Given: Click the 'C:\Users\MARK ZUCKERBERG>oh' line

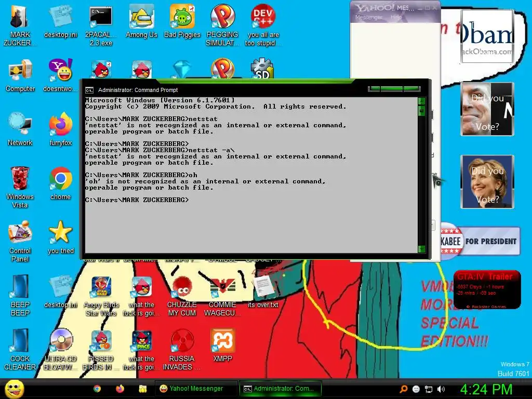Looking at the screenshot, I should click(141, 175).
